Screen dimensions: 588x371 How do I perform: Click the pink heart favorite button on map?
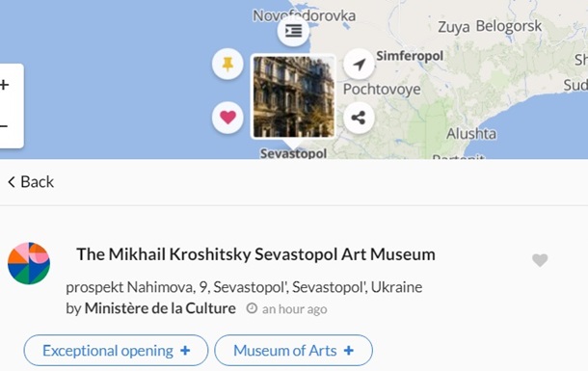tap(227, 118)
